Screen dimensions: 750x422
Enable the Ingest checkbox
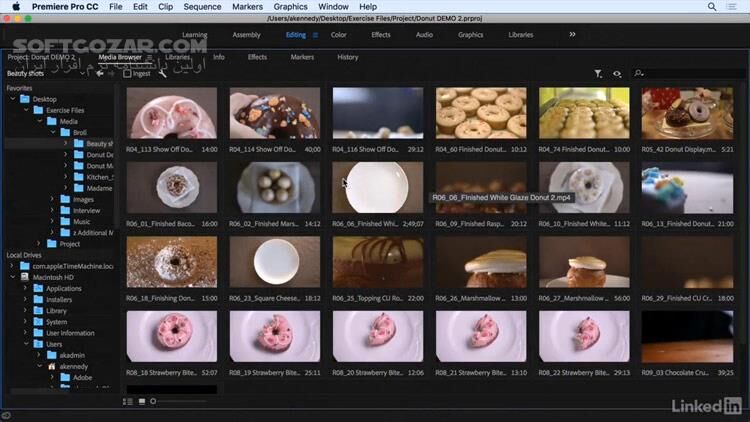(x=126, y=73)
